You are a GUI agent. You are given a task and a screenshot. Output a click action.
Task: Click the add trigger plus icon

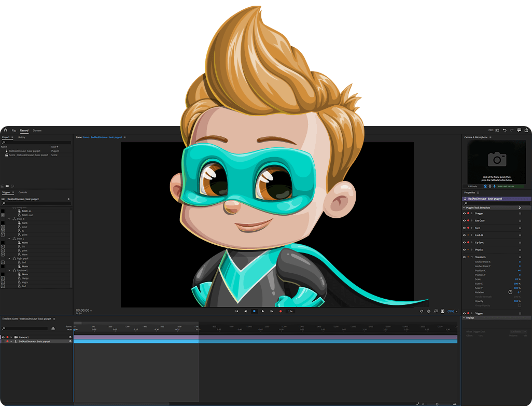(x=68, y=199)
